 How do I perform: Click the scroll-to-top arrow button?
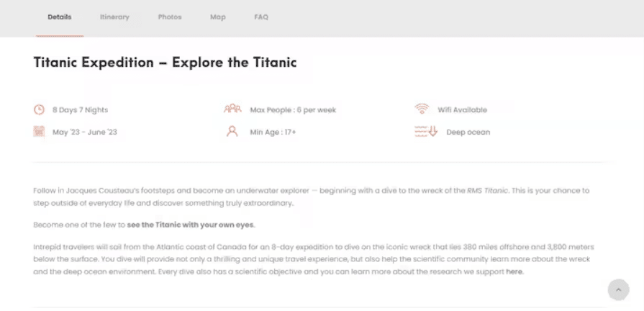[x=619, y=289]
